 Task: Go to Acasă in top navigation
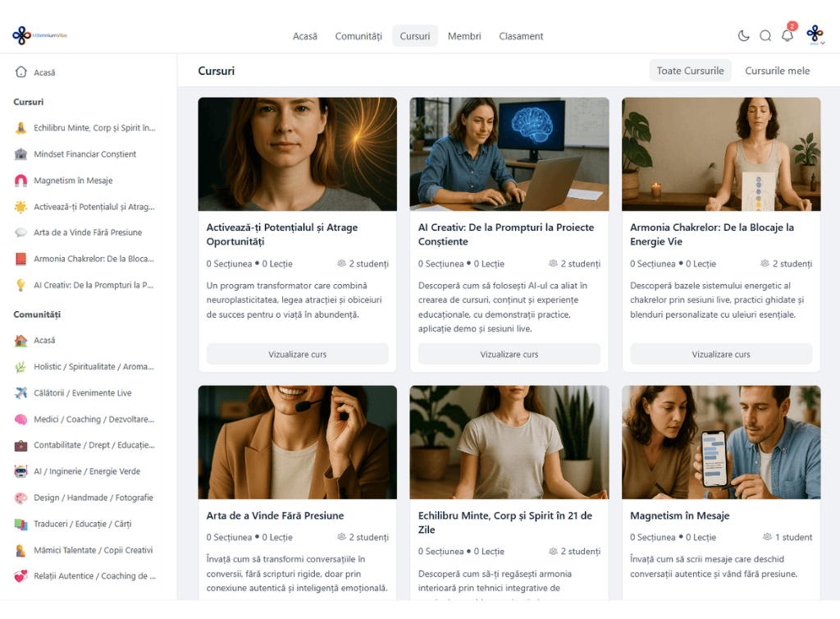(x=305, y=36)
